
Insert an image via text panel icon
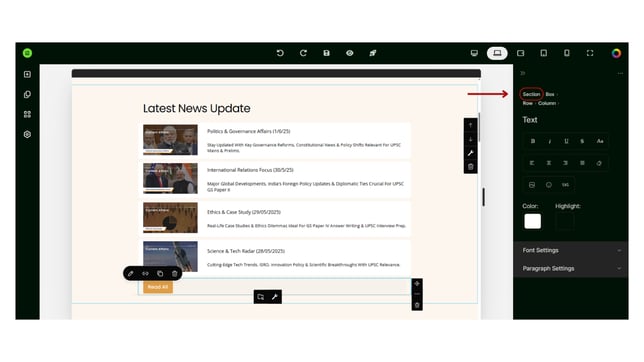click(x=532, y=184)
